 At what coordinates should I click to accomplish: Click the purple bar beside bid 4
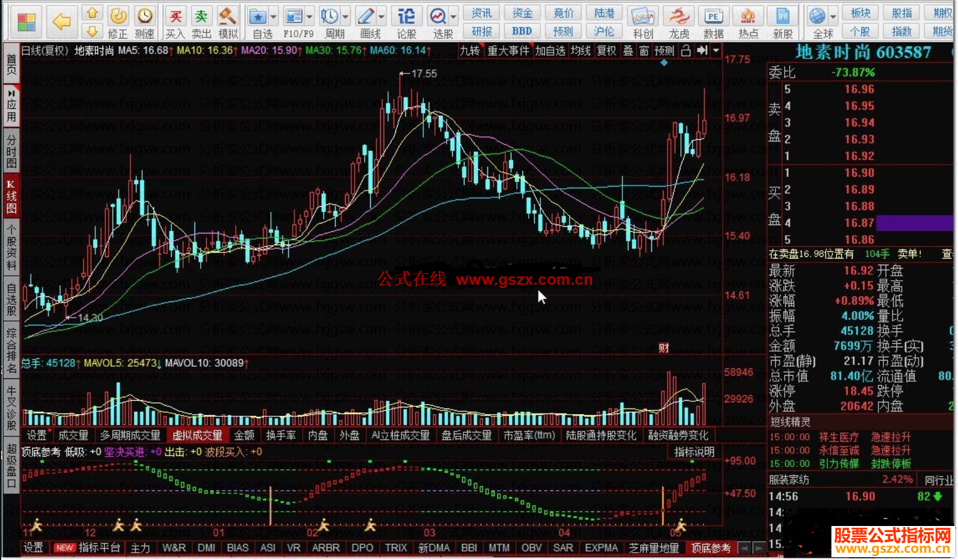point(915,223)
